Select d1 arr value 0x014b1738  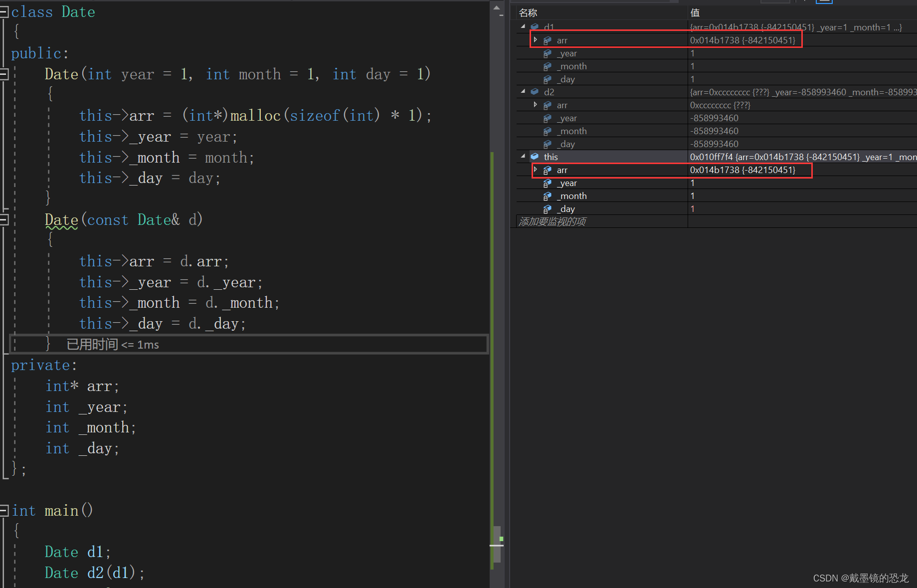coord(742,40)
